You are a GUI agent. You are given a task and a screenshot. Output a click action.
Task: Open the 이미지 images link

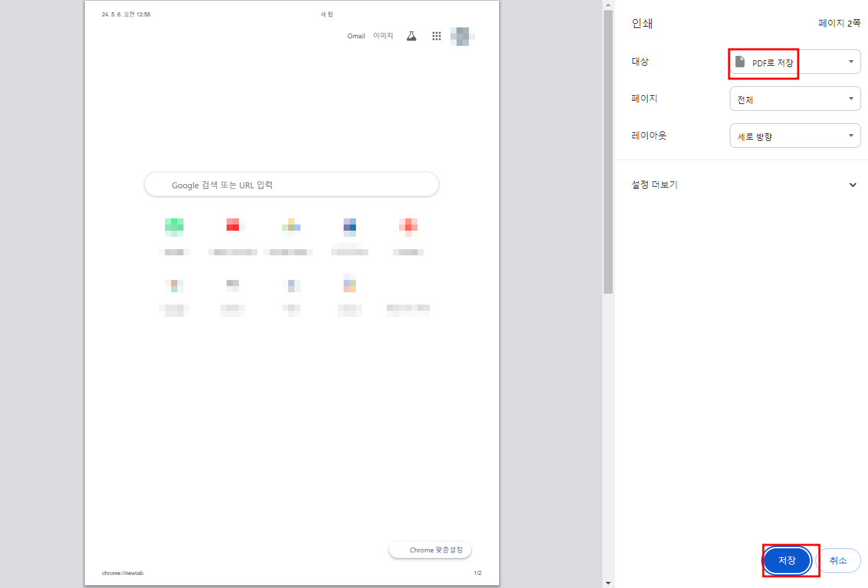tap(383, 36)
